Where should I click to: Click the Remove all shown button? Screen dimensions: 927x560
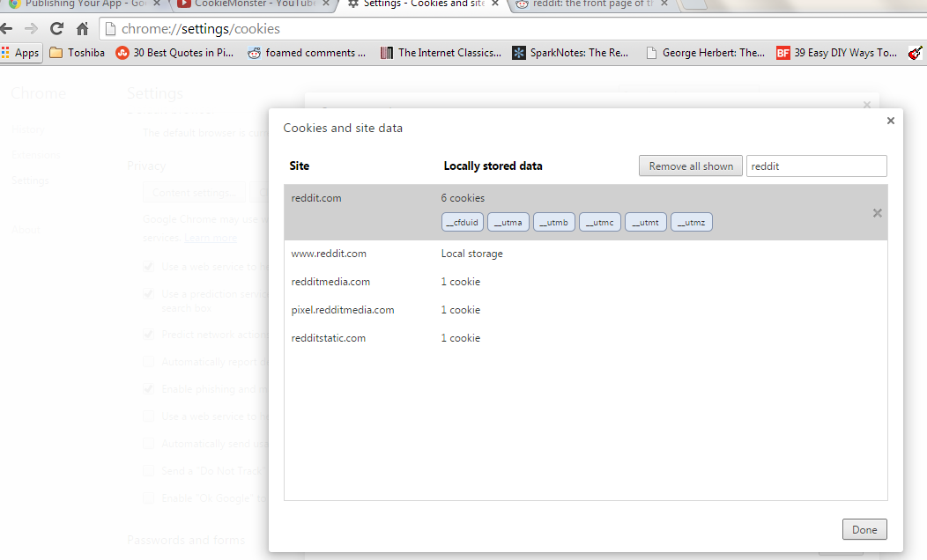pyautogui.click(x=691, y=166)
